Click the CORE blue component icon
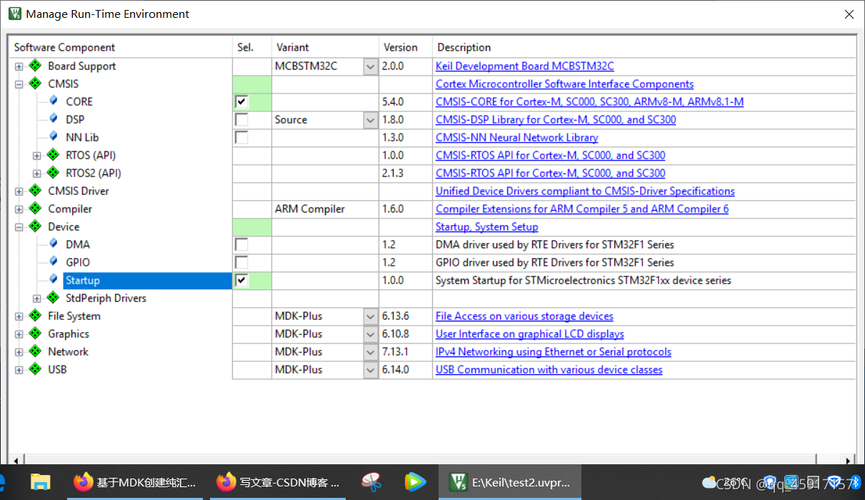Image resolution: width=865 pixels, height=500 pixels. (54, 100)
